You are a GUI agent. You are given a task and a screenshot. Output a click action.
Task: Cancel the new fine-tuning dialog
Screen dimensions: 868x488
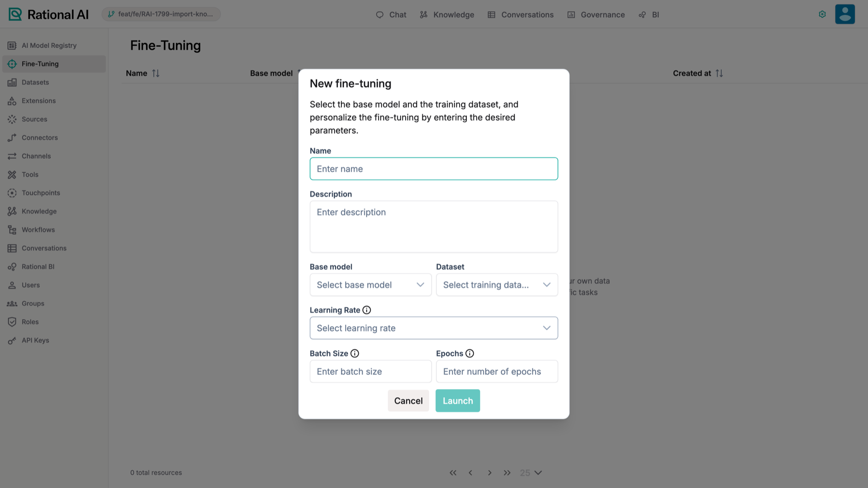408,401
